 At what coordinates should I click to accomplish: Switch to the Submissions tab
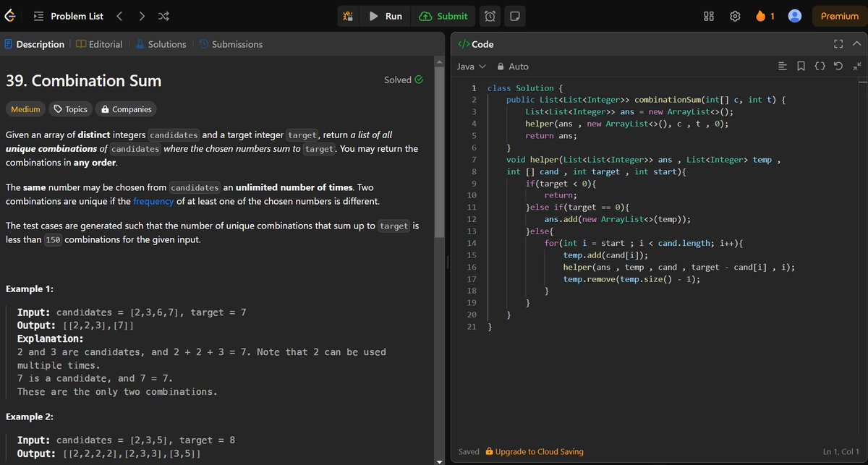point(231,44)
